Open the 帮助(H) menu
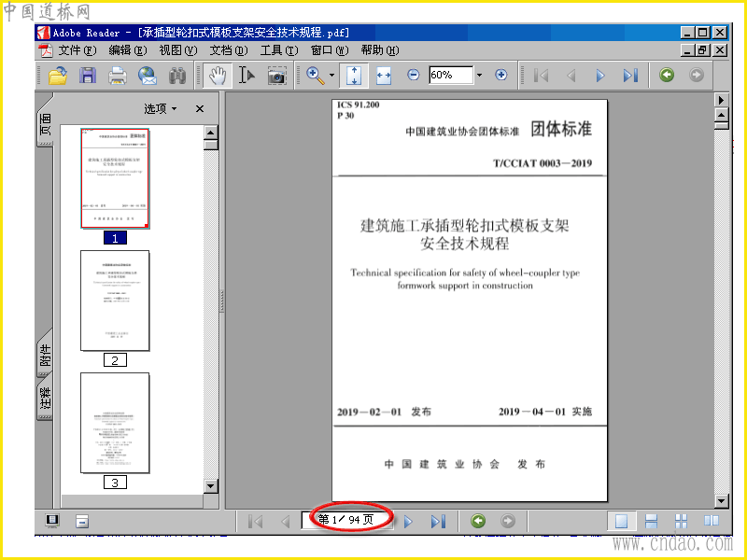 pyautogui.click(x=380, y=50)
